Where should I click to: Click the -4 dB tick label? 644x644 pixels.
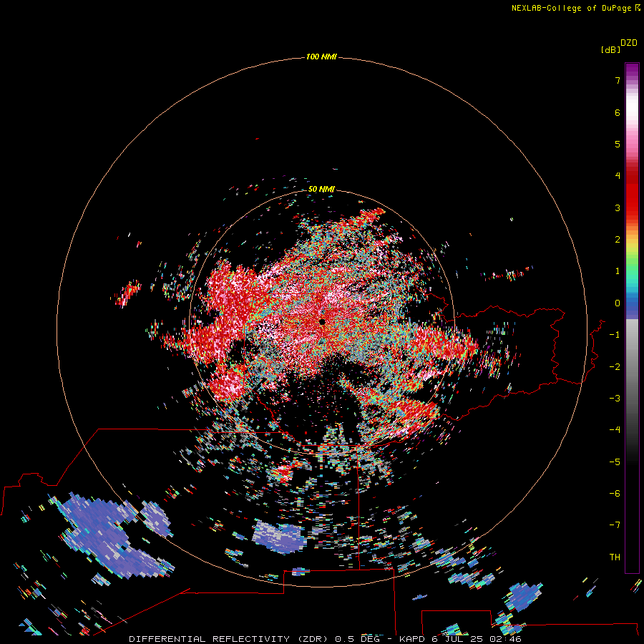pos(615,430)
